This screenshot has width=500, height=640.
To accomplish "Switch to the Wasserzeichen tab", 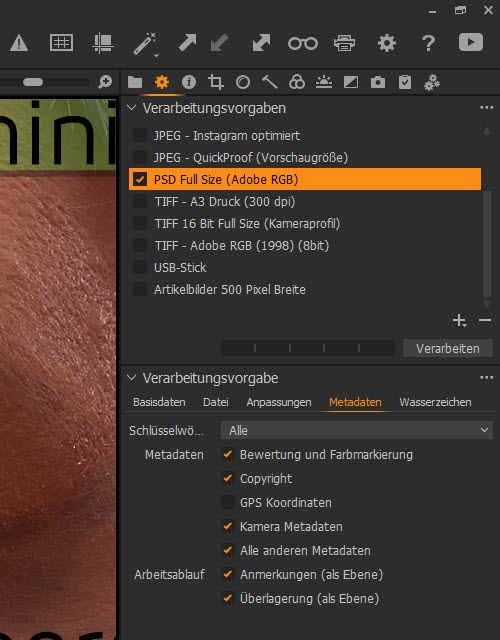I will (435, 402).
